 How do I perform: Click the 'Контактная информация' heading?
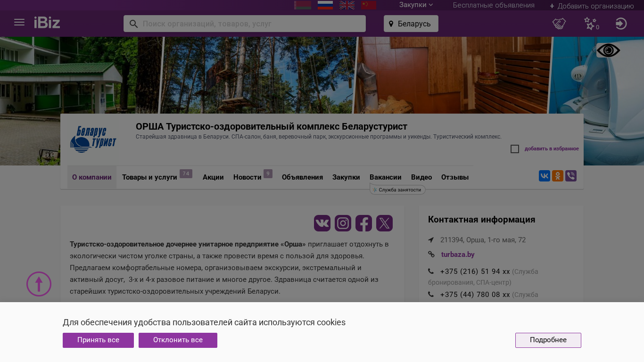[481, 220]
